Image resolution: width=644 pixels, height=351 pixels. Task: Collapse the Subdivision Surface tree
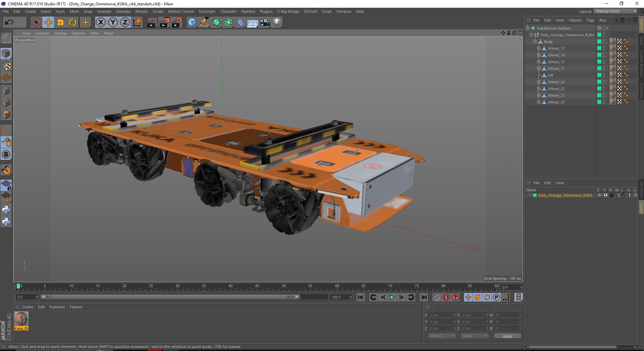[528, 28]
